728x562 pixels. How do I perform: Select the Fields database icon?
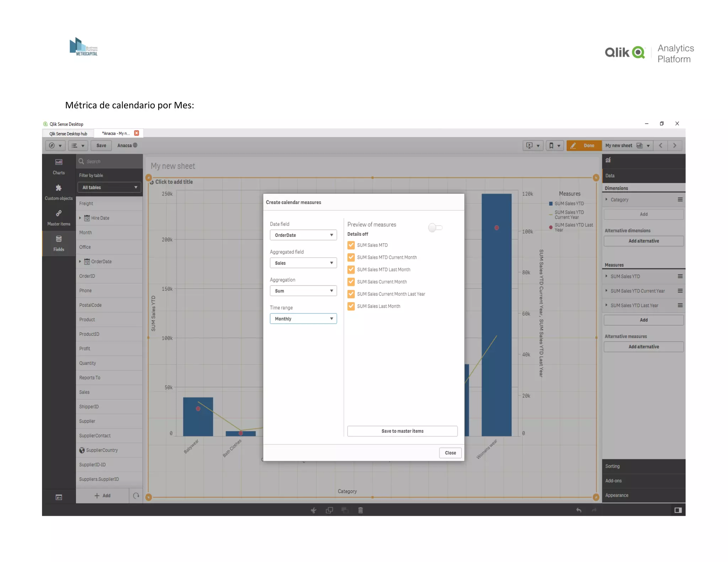click(59, 239)
